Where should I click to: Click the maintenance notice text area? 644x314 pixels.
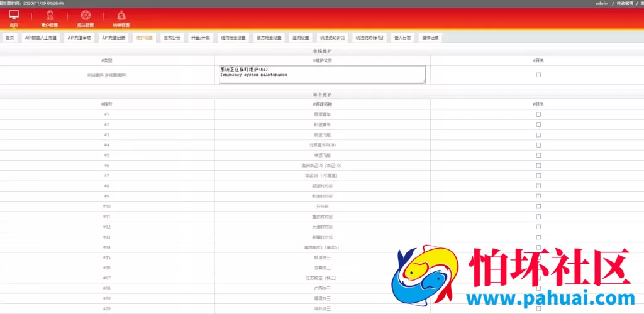(322, 75)
